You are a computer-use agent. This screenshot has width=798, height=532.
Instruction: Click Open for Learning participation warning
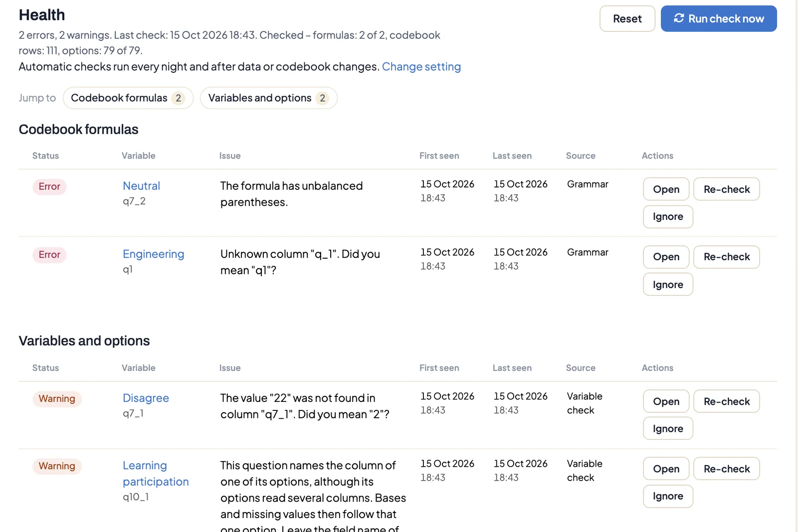coord(666,469)
